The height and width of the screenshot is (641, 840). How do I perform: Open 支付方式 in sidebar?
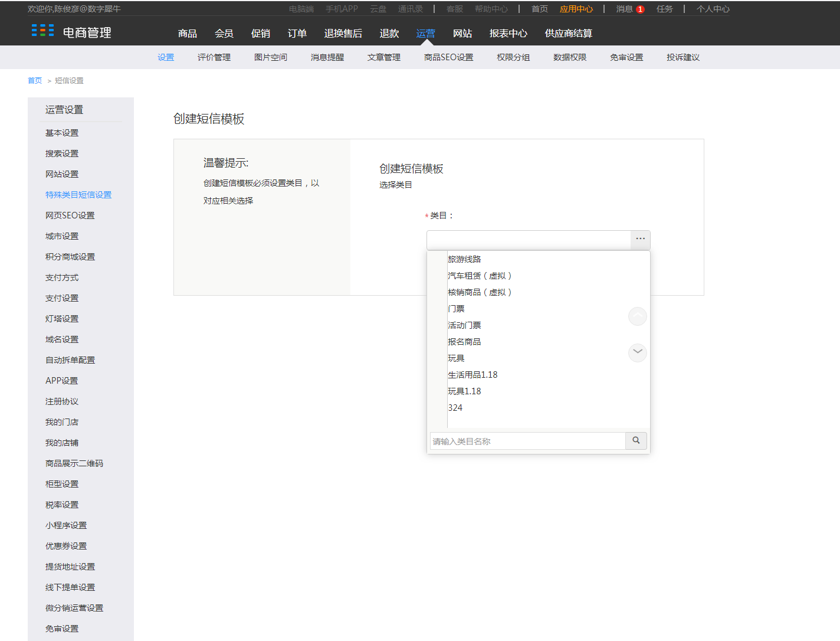tap(62, 277)
